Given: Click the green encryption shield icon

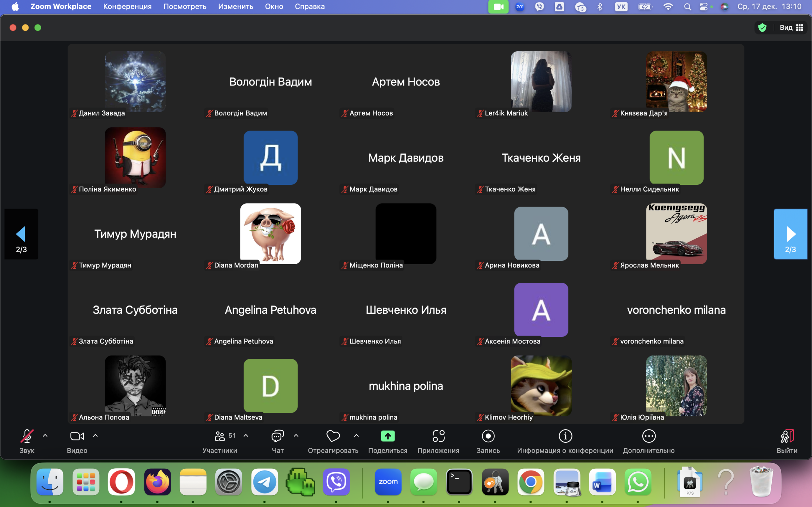Looking at the screenshot, I should (762, 28).
